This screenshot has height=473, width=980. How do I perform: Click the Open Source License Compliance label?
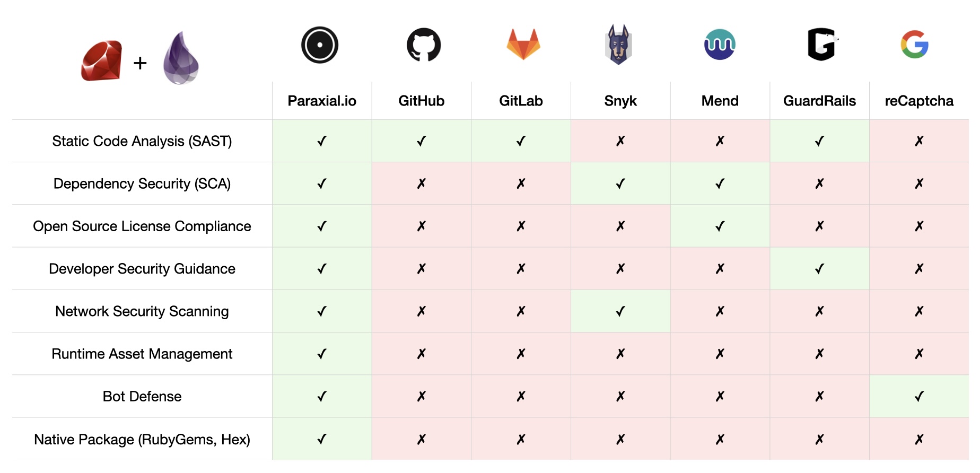pos(142,226)
